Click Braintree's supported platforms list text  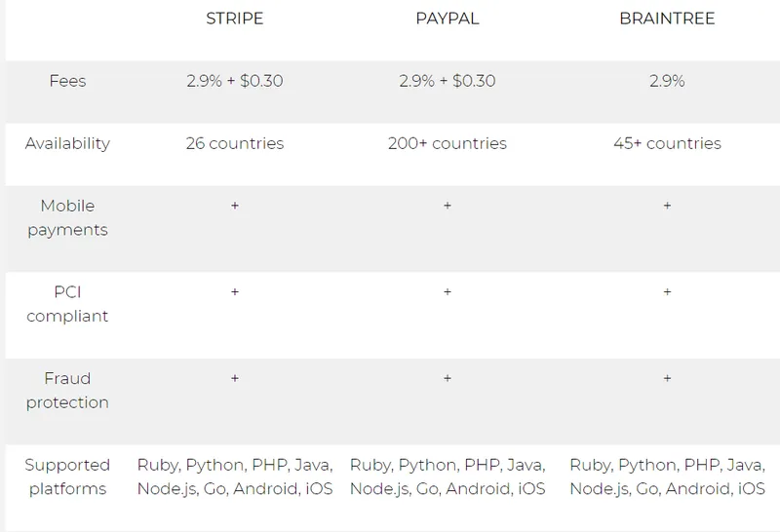pos(667,476)
